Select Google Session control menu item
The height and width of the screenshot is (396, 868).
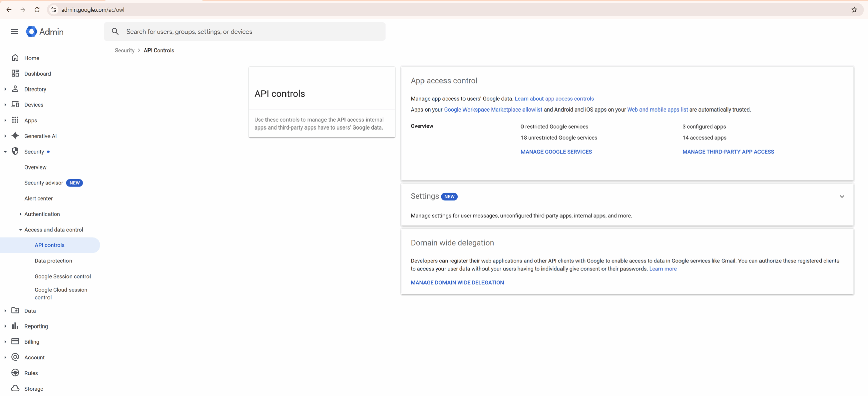coord(63,276)
